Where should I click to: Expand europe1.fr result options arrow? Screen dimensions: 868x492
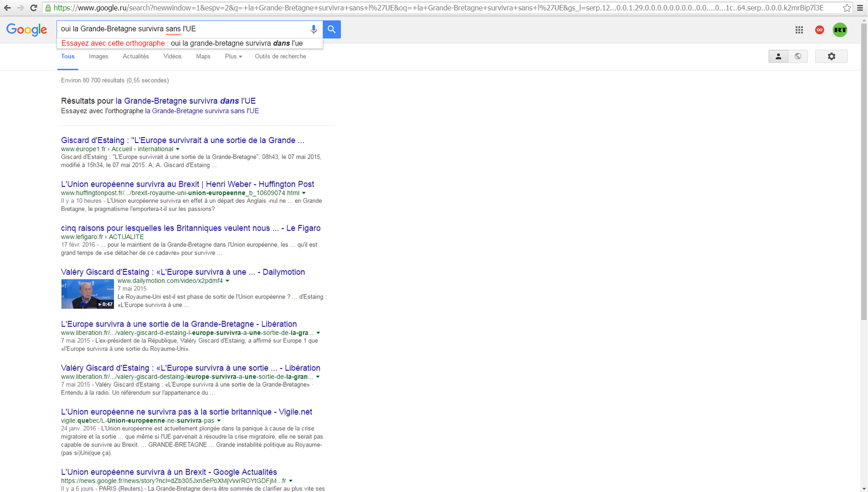click(178, 149)
